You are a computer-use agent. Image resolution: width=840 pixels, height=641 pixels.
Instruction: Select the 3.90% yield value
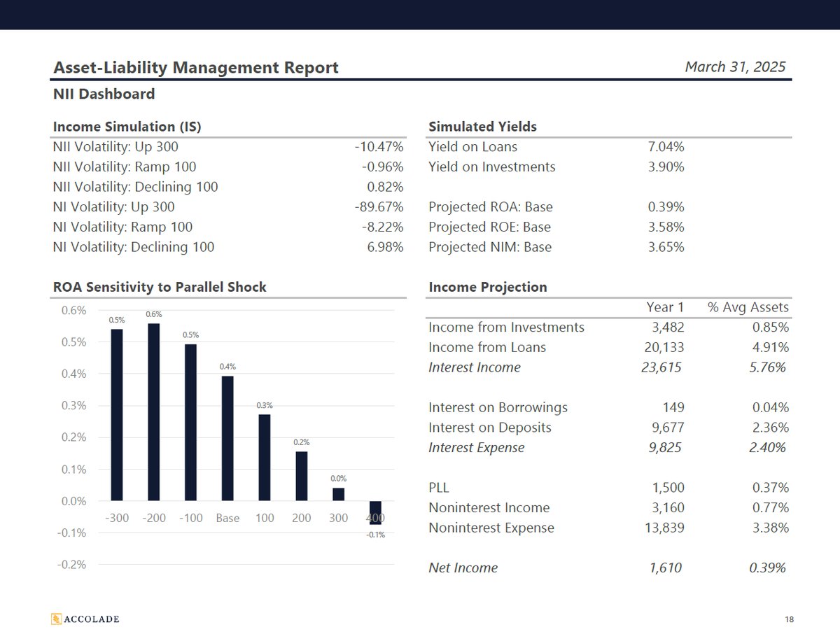pyautogui.click(x=666, y=167)
